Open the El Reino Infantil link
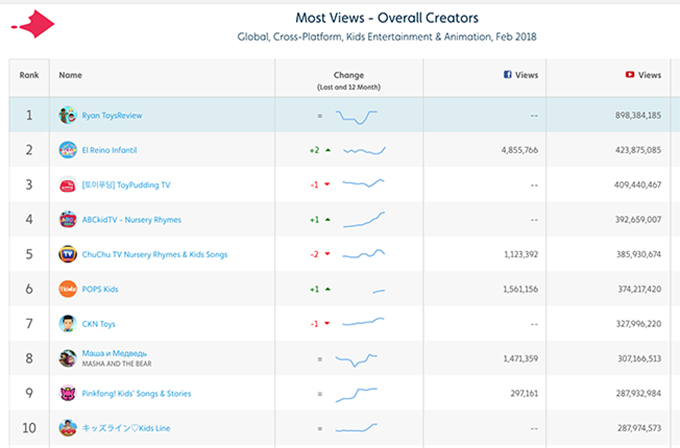This screenshot has height=448, width=680. [109, 150]
